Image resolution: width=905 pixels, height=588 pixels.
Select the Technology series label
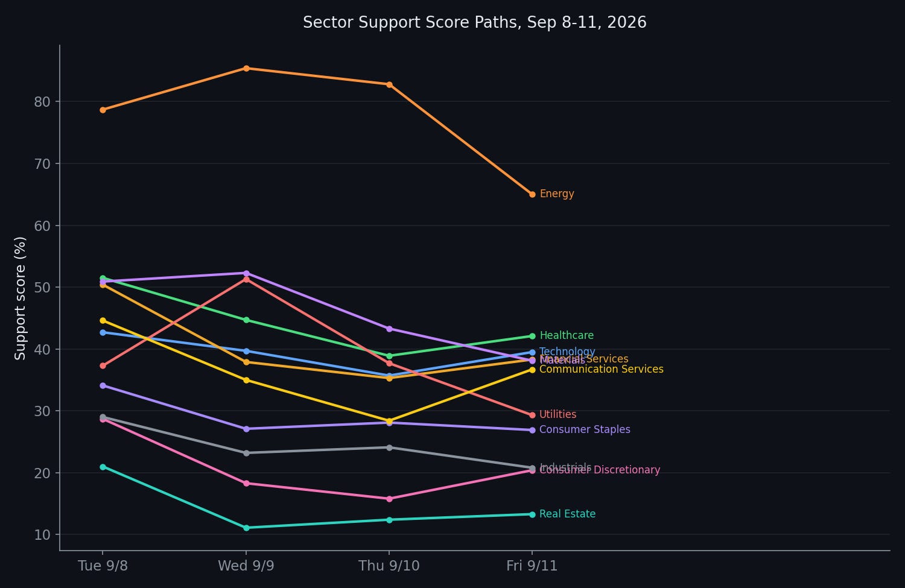pos(567,352)
